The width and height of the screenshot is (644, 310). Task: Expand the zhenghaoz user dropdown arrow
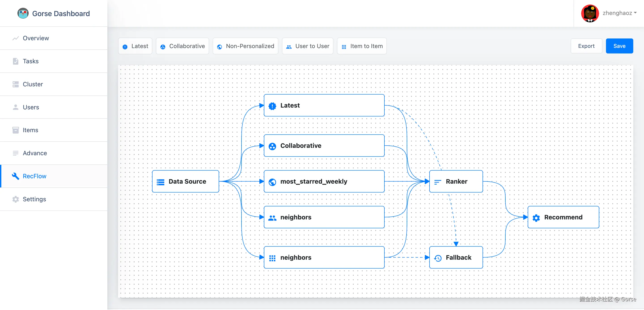[635, 13]
